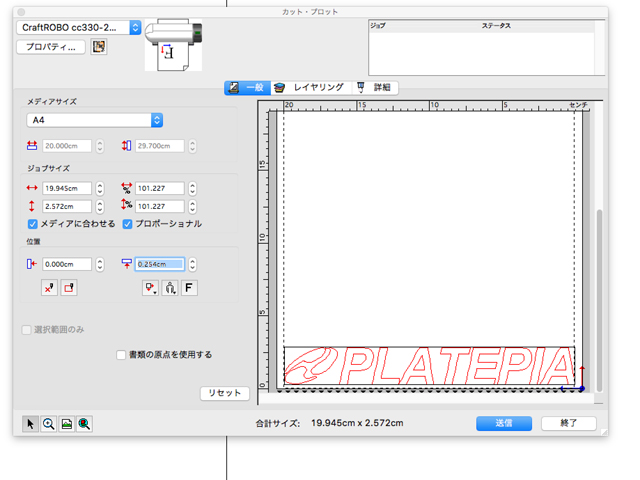
Task: Open the A4 media size dropdown
Action: [156, 120]
